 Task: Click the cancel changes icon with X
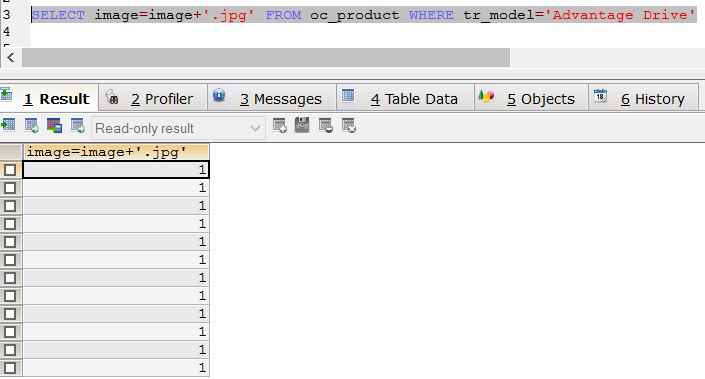[x=349, y=125]
